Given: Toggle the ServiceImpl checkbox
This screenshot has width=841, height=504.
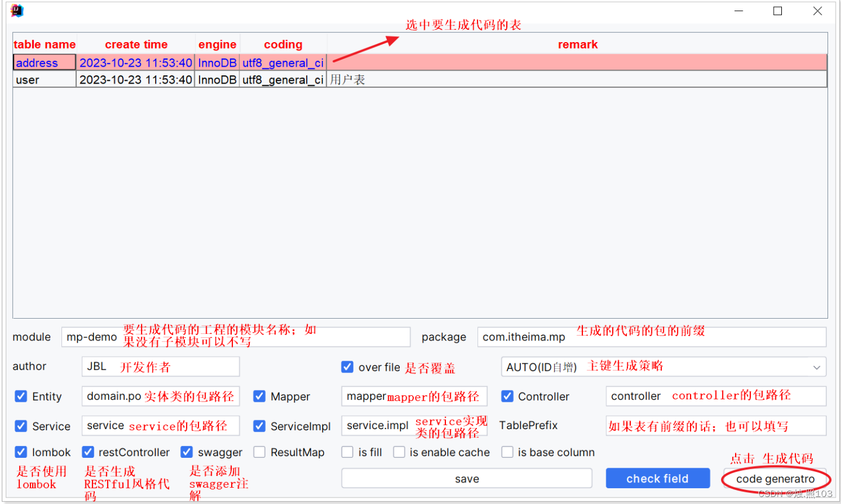Looking at the screenshot, I should [x=259, y=426].
